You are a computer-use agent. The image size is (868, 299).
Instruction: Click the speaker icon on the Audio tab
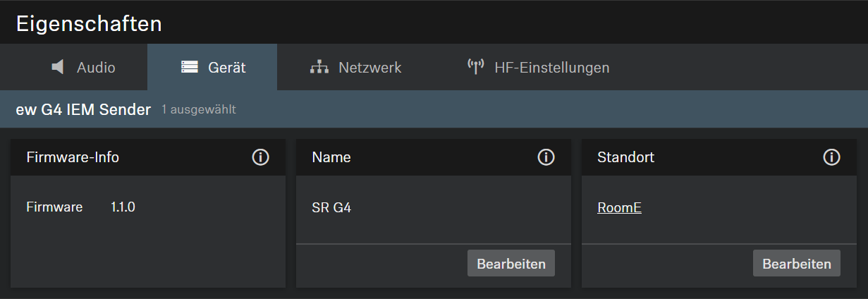[x=58, y=68]
